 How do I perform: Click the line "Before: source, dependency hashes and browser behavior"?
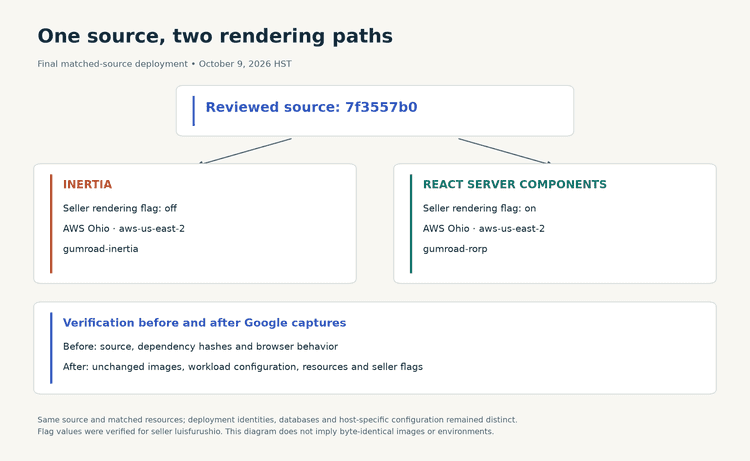[200, 347]
